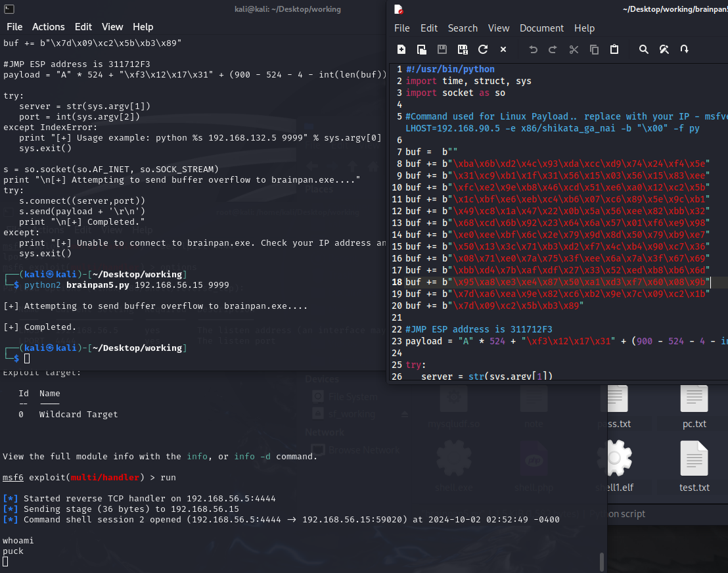Click the 'msf6 exploit(multi/handler) > run' prompt
Image resolution: width=728 pixels, height=573 pixels.
point(89,477)
